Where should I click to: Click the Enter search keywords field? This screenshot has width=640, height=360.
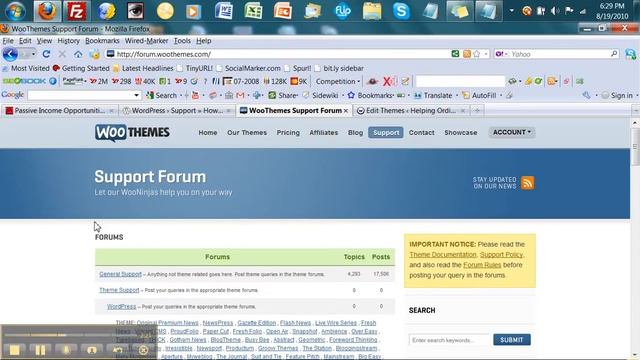tap(449, 340)
